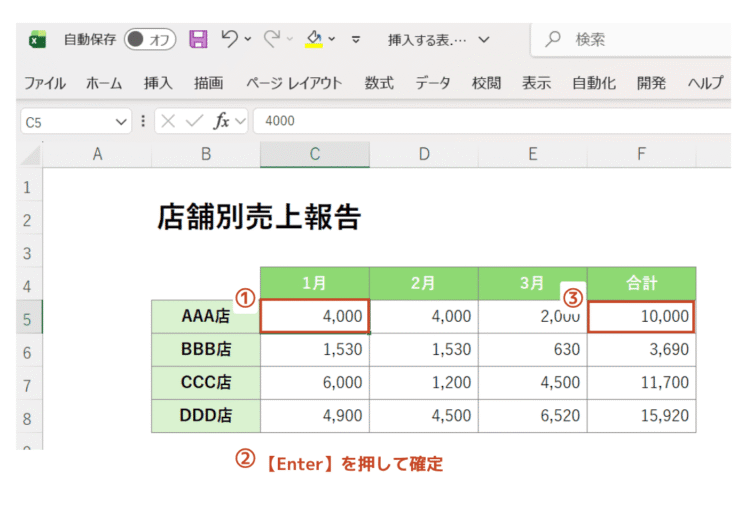
Task: Expand the fx dropdown chevron
Action: pyautogui.click(x=240, y=122)
